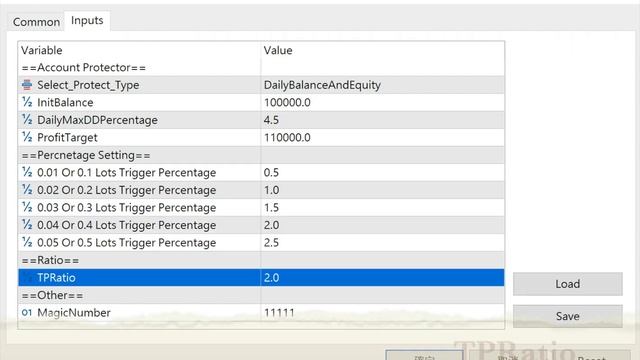Select the InitBalance variable name
640x360 pixels.
click(x=65, y=102)
